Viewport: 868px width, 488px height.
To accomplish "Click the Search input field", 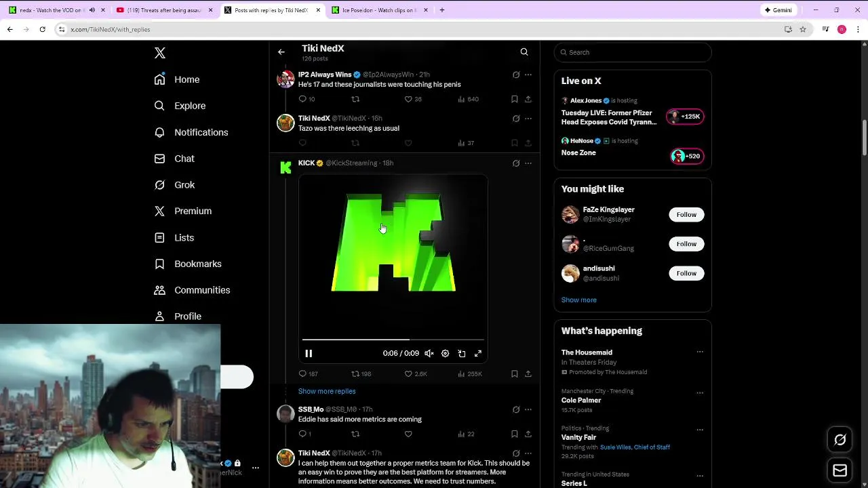I will (633, 52).
